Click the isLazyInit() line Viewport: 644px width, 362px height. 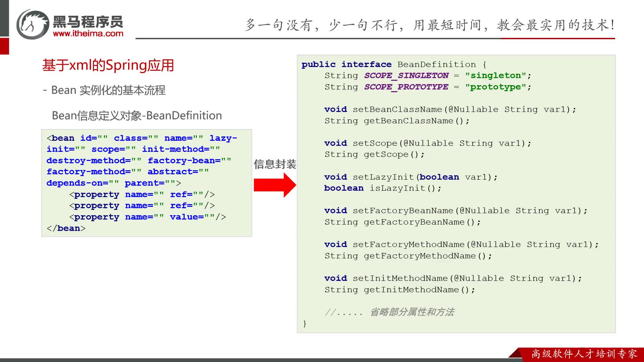point(383,188)
